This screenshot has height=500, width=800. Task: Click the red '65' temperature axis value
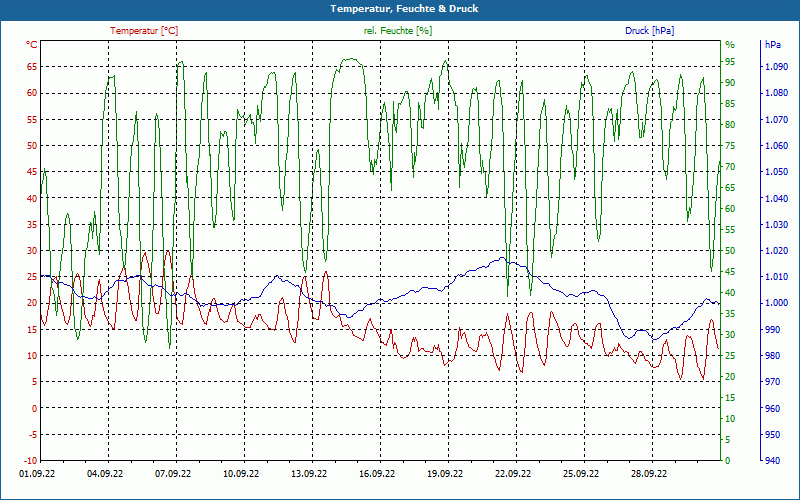coord(32,67)
